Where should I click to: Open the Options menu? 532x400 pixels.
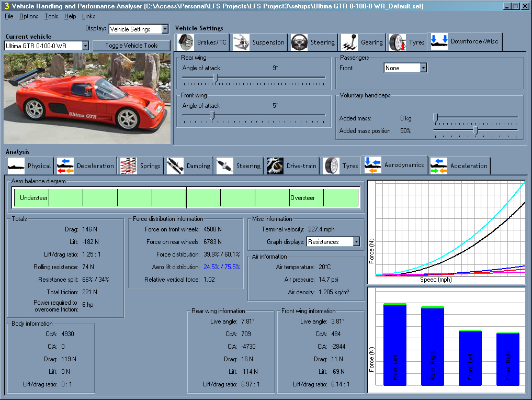[29, 16]
